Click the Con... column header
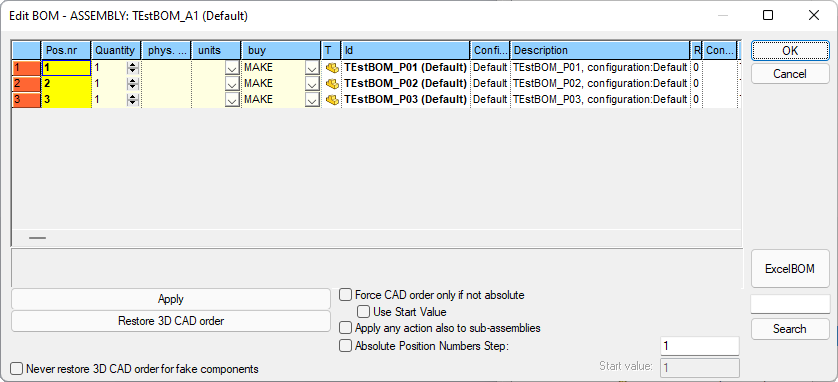Screen dimensions: 838x382 click(x=720, y=51)
